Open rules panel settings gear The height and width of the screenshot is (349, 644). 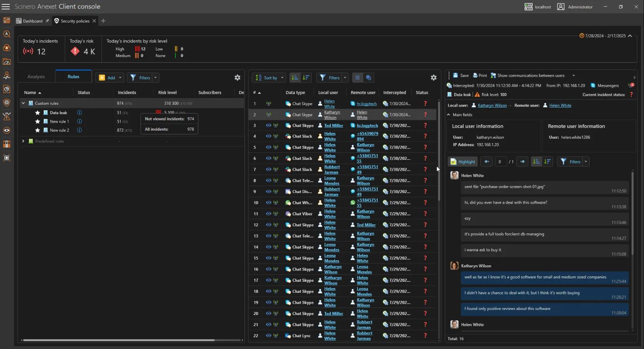click(x=237, y=77)
